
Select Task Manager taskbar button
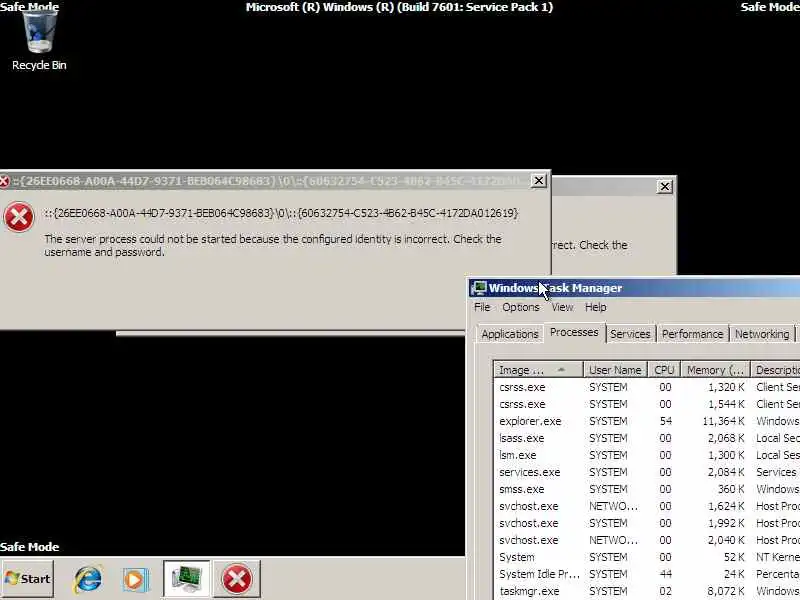pos(187,579)
